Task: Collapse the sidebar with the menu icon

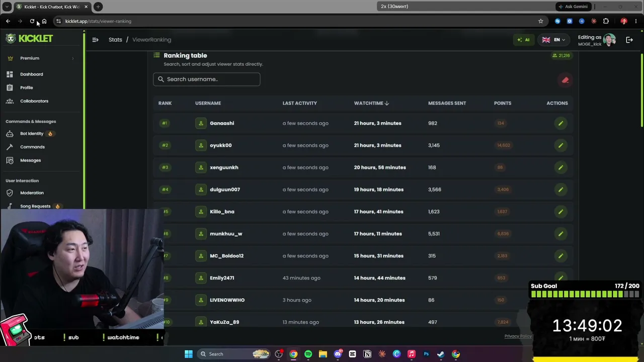Action: pyautogui.click(x=95, y=40)
